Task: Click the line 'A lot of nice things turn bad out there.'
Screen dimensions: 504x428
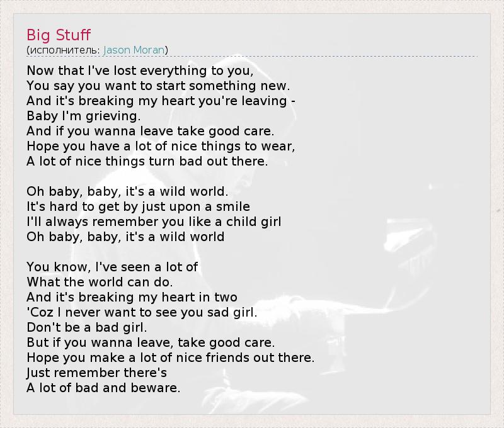Action: [147, 161]
